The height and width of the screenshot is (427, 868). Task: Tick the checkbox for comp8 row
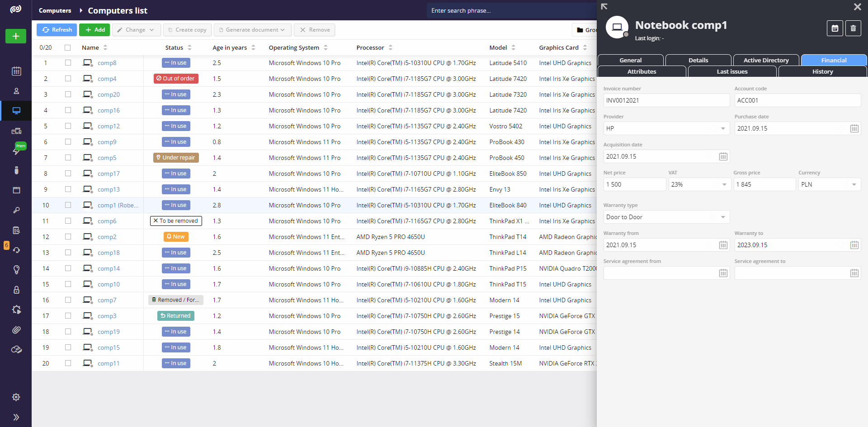(x=68, y=63)
